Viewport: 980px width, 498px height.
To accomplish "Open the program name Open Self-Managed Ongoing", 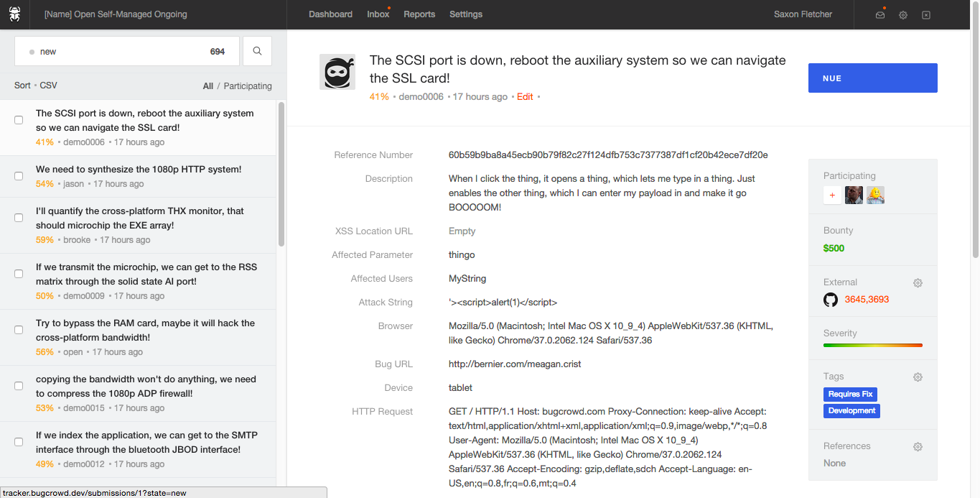I will coord(116,14).
